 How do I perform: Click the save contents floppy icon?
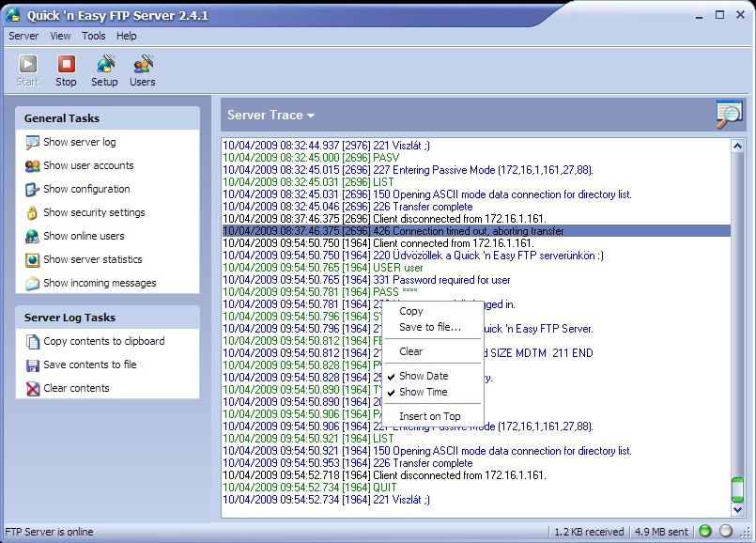pos(32,365)
